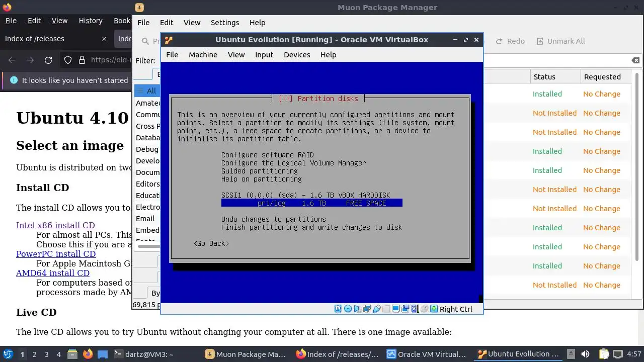The height and width of the screenshot is (362, 644).
Task: Click the Muon search field clear icon
Action: (x=635, y=60)
